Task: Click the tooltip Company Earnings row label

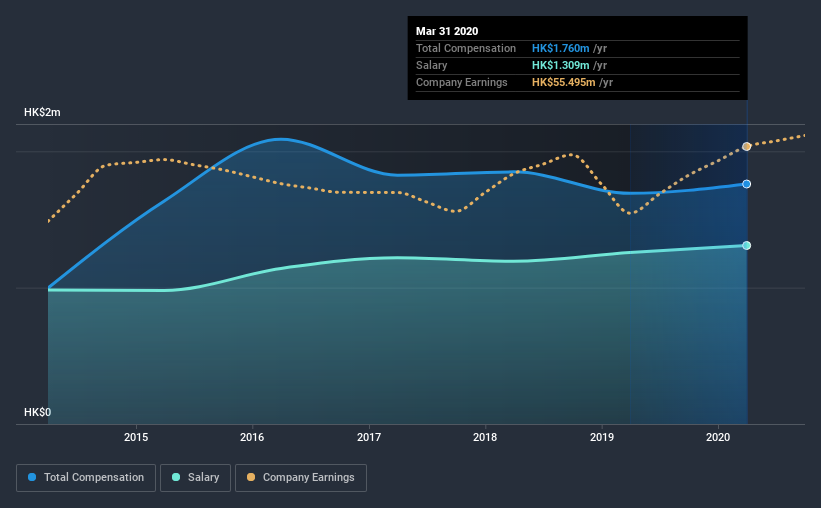Action: click(x=462, y=82)
